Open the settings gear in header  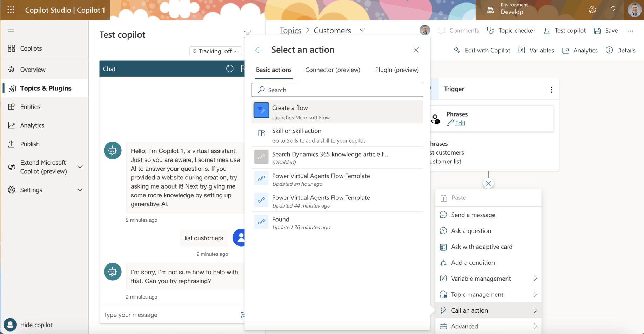tap(592, 10)
